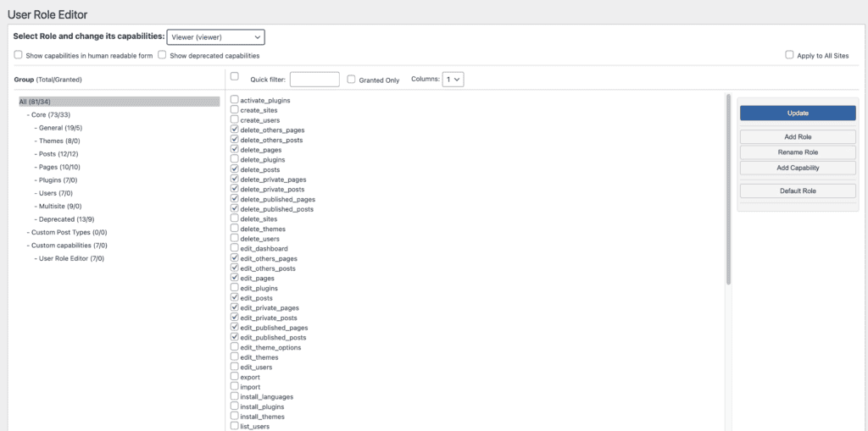
Task: Check the export capability
Action: 235,376
